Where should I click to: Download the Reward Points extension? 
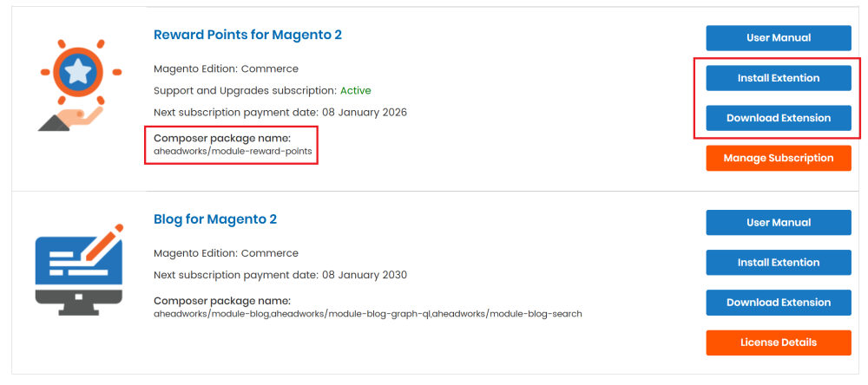click(779, 118)
